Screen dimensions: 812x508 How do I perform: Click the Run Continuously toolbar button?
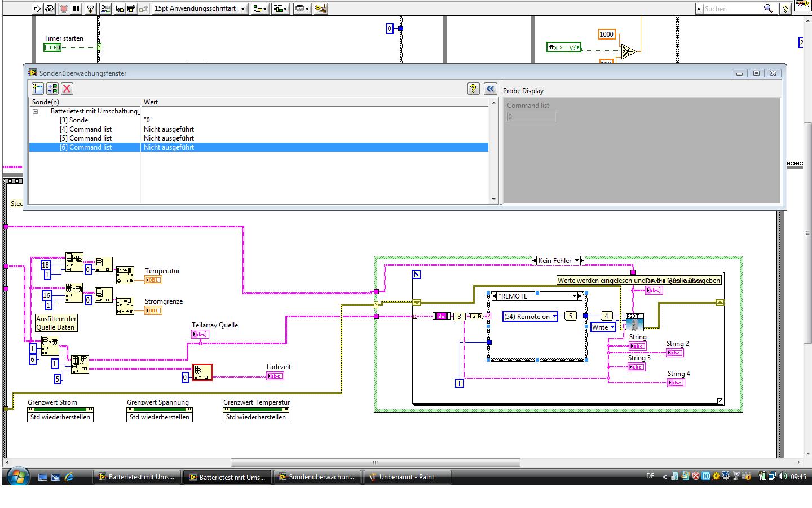(50, 8)
